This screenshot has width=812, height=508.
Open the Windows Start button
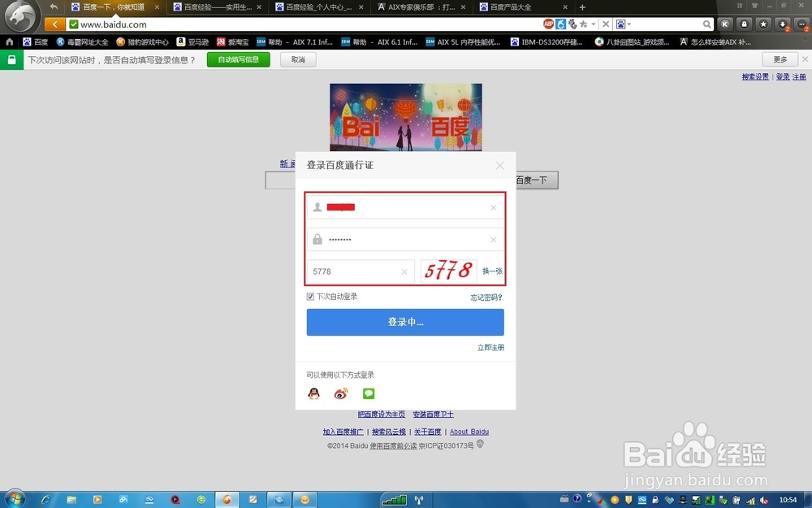tap(14, 499)
